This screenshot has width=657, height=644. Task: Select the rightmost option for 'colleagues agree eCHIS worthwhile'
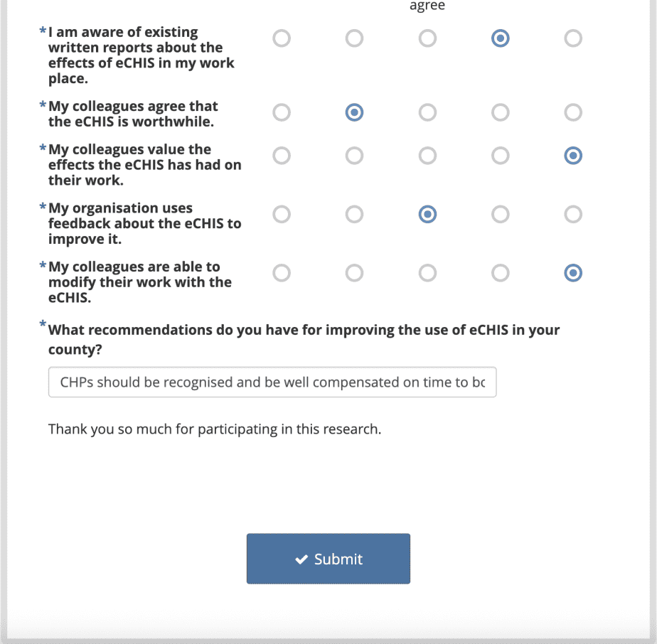tap(573, 112)
